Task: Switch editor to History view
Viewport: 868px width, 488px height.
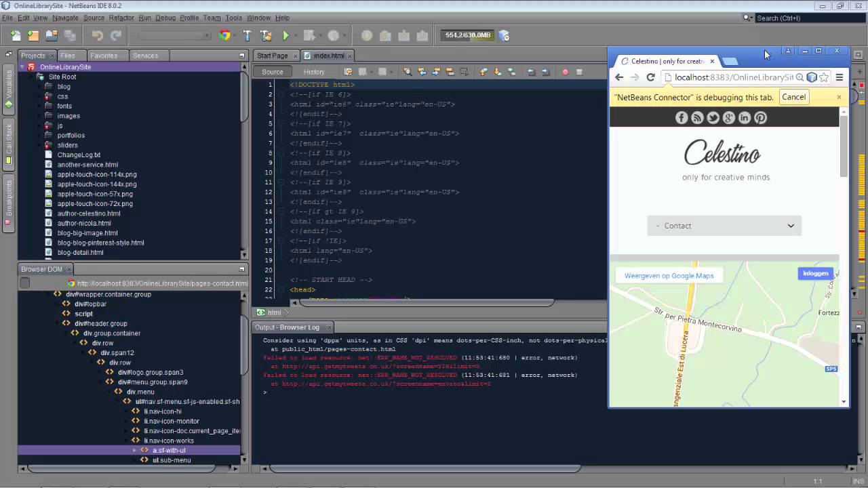Action: click(313, 72)
